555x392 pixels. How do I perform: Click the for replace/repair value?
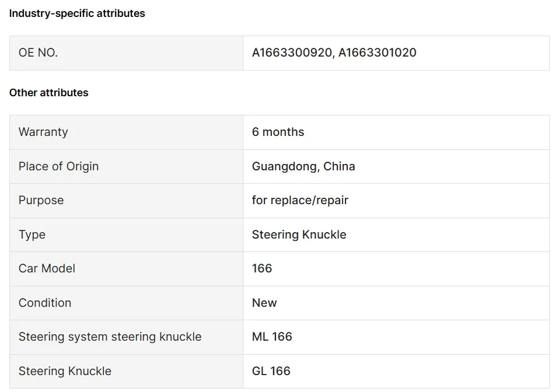click(300, 200)
